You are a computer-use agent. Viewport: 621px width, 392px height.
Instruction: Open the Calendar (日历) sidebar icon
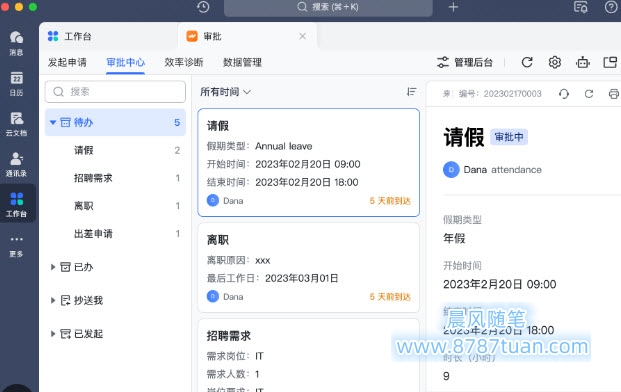[x=17, y=84]
